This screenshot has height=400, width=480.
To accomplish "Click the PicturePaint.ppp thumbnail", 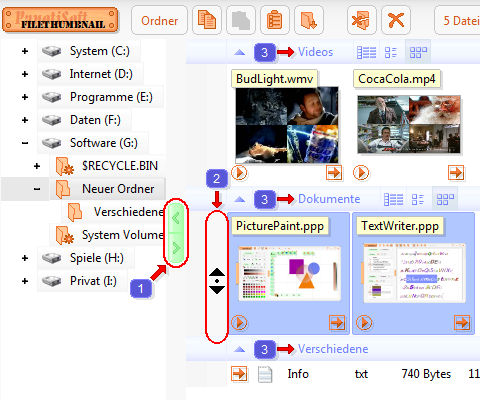I will pyautogui.click(x=289, y=273).
